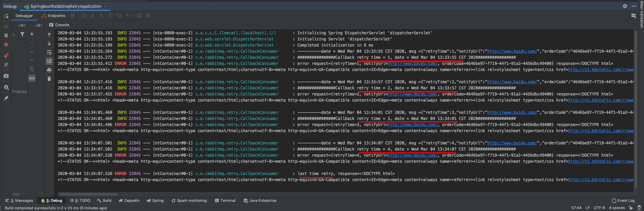Click the 57:44 cursor position indicator
The image size is (644, 211).
[x=577, y=208]
